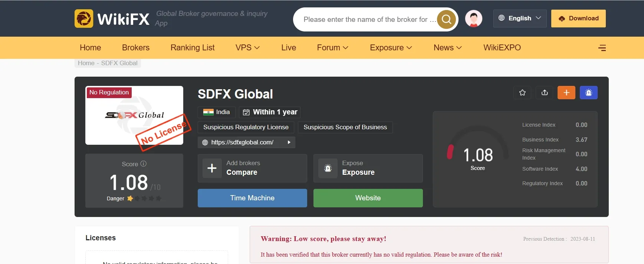Open the hamburger menu icon
The height and width of the screenshot is (264, 644).
click(x=602, y=48)
